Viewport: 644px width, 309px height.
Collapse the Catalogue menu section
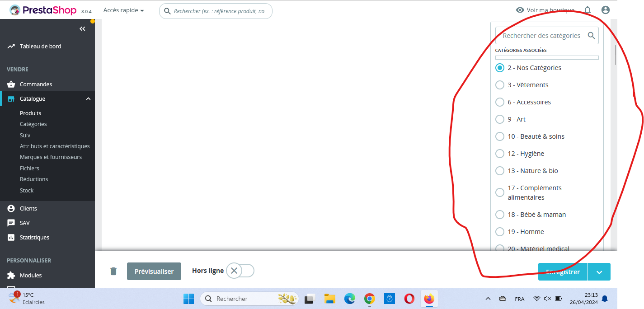(88, 98)
